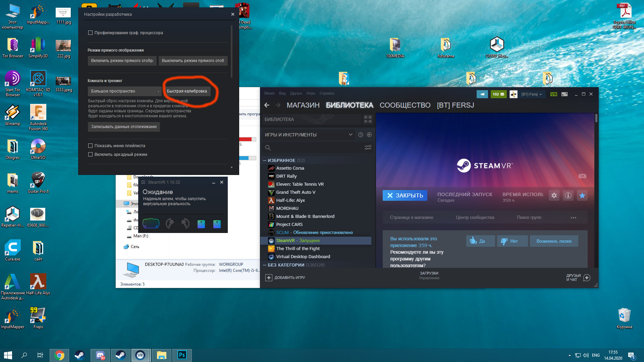Click the favorite star icon for SteamVR

(582, 195)
